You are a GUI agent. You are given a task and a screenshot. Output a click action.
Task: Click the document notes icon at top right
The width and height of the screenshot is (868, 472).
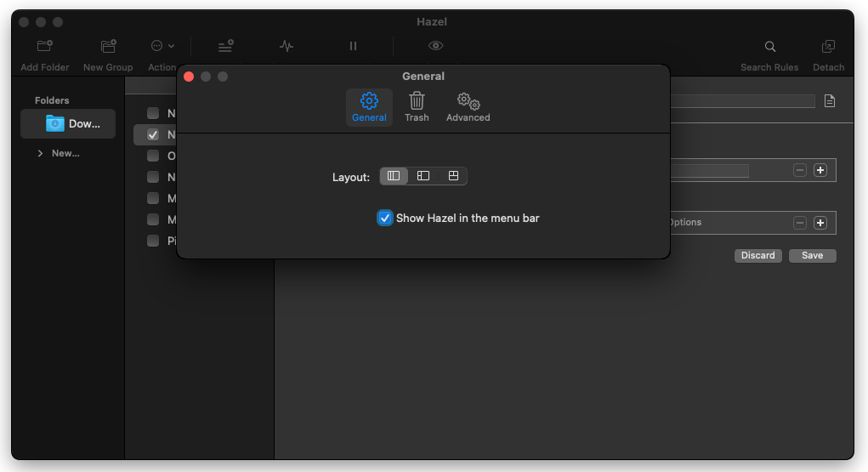pos(830,101)
